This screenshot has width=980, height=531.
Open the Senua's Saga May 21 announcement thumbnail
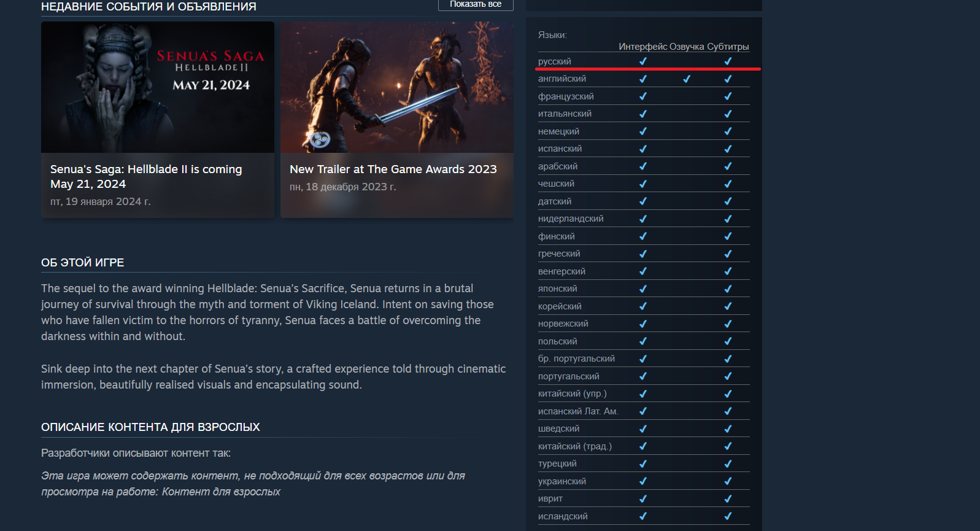[x=158, y=87]
